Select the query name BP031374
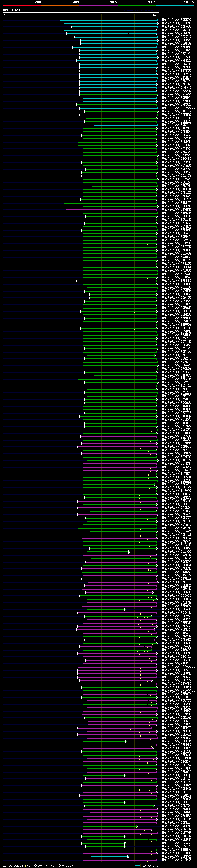 pyautogui.click(x=11, y=10)
